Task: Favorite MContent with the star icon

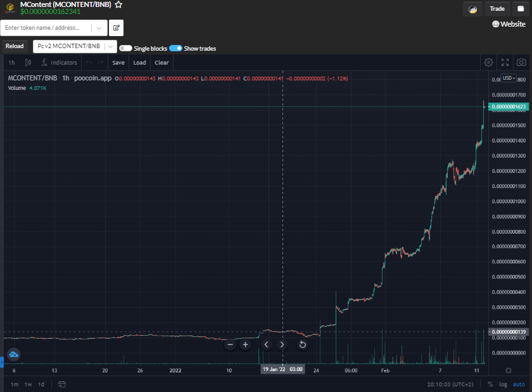Action: (118, 5)
